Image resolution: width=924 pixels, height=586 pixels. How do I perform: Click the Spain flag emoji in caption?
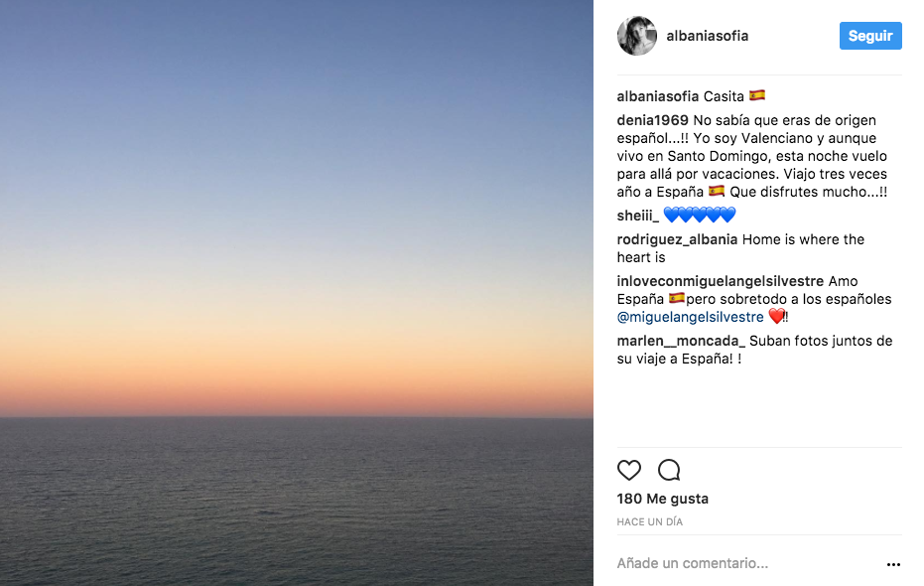[757, 96]
